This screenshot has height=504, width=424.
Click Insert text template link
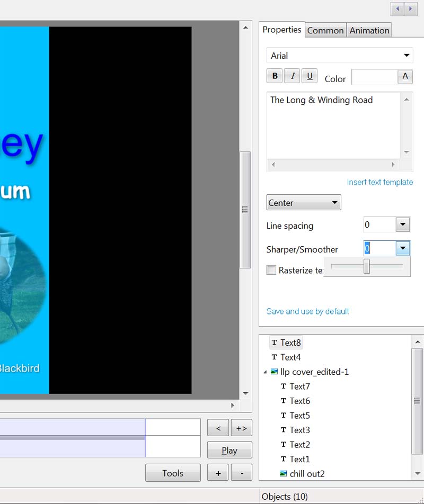point(379,182)
